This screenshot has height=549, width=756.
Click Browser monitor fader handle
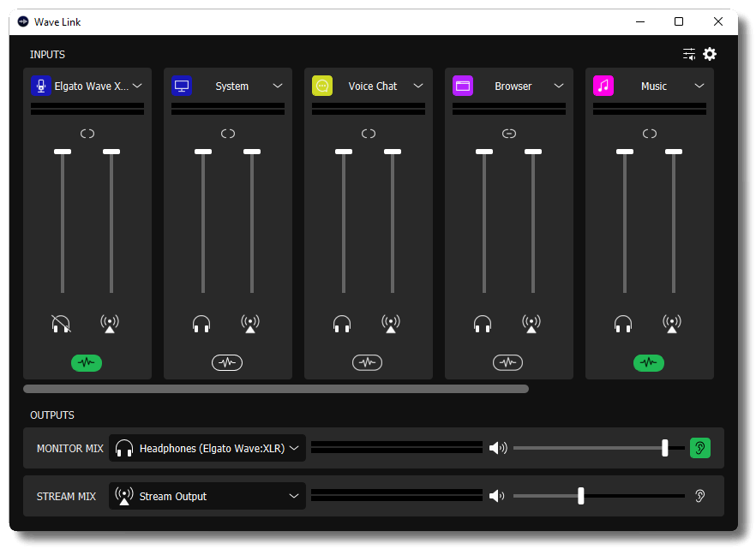[x=484, y=152]
